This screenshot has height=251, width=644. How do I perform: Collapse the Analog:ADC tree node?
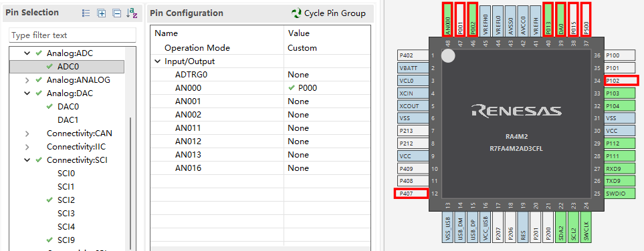pyautogui.click(x=27, y=53)
